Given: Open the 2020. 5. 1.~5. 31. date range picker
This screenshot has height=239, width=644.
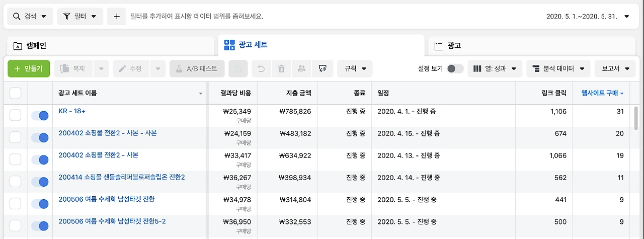Looking at the screenshot, I should 588,16.
